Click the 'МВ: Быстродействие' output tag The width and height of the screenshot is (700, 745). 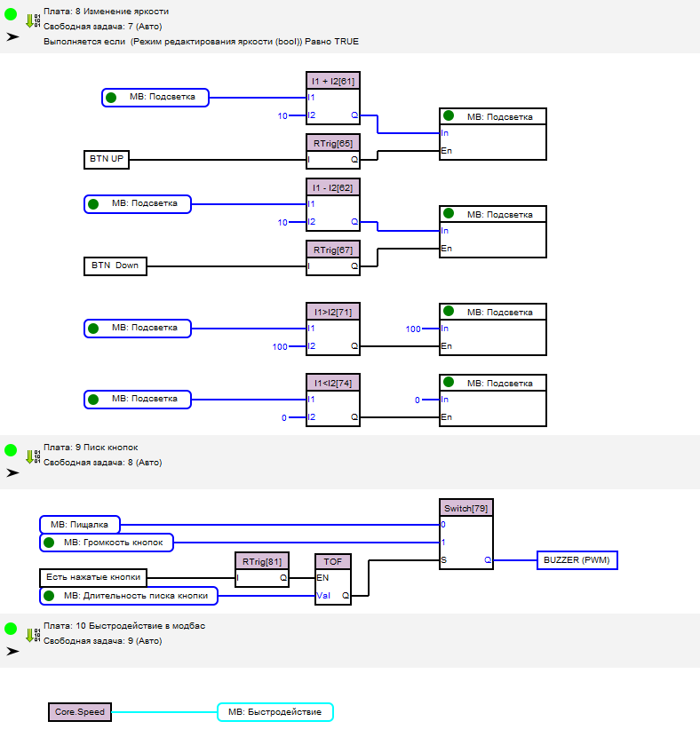tap(275, 712)
